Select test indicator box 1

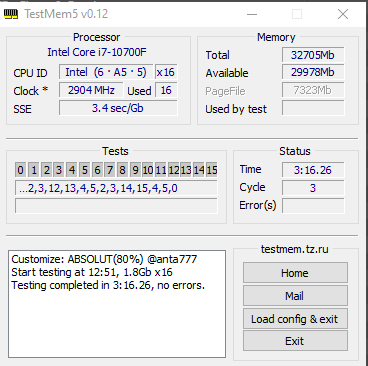point(34,170)
